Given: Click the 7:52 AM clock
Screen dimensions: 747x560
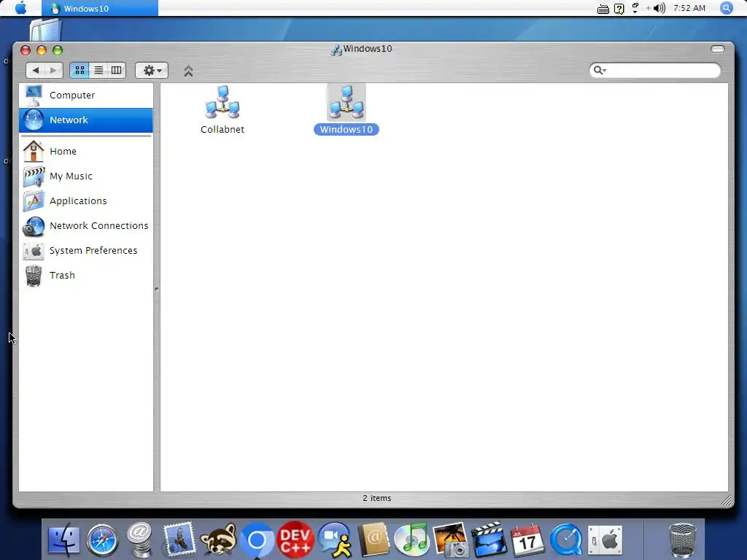Looking at the screenshot, I should 689,8.
